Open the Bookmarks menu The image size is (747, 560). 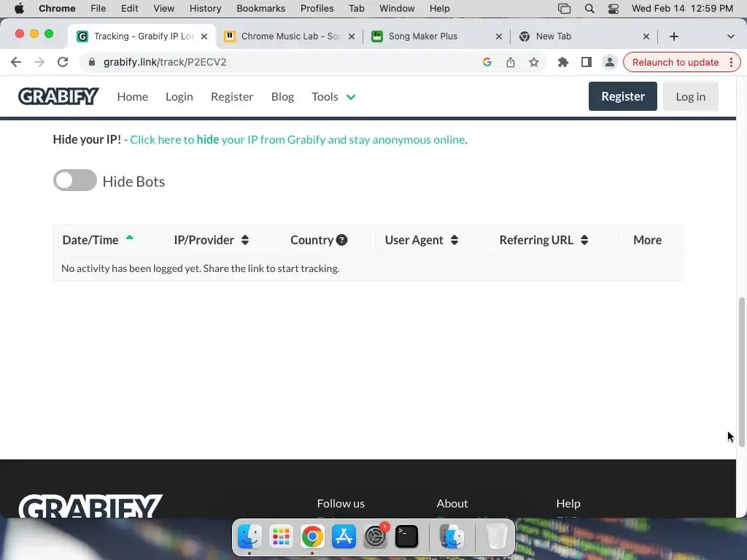(260, 9)
